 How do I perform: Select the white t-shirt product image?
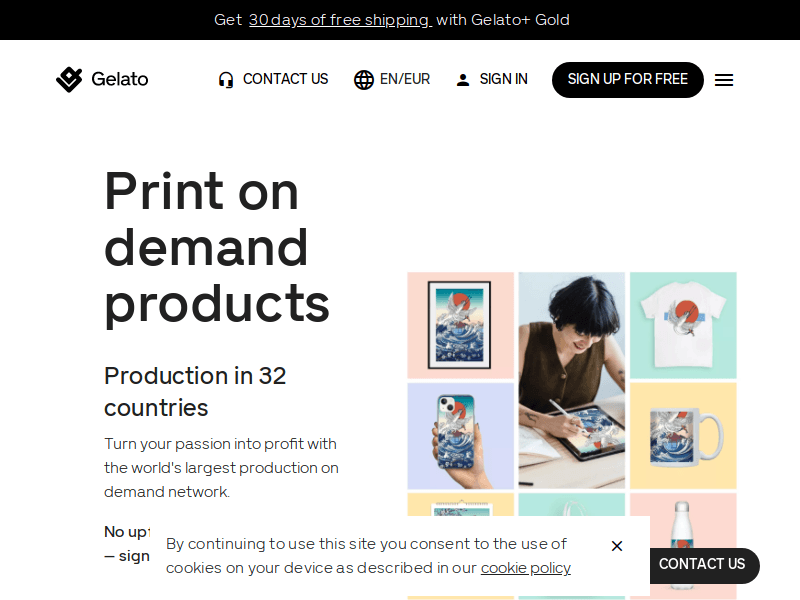coord(683,324)
